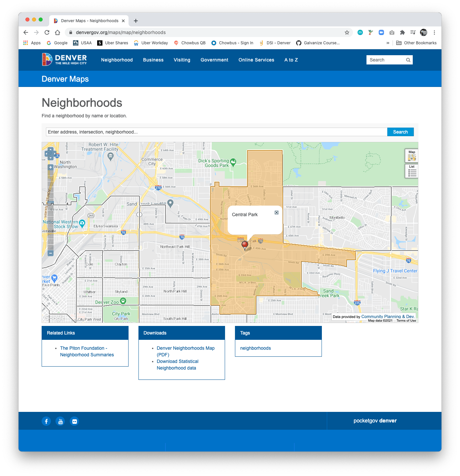Viewport: 460px width, 476px height.
Task: Open Chrome's three-dot menu
Action: point(434,32)
